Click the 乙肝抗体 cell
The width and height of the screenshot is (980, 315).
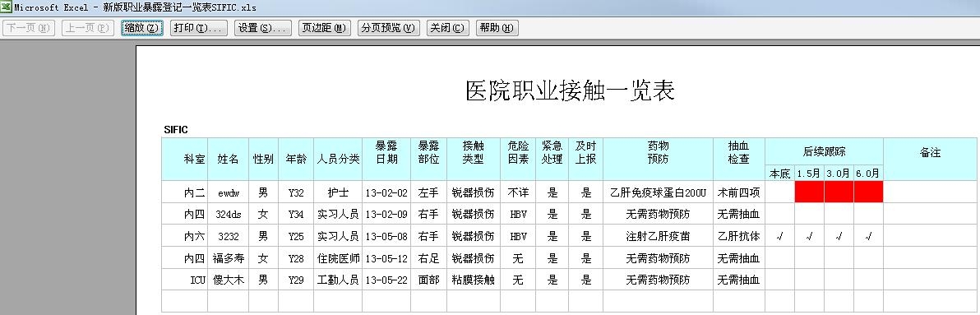point(739,236)
